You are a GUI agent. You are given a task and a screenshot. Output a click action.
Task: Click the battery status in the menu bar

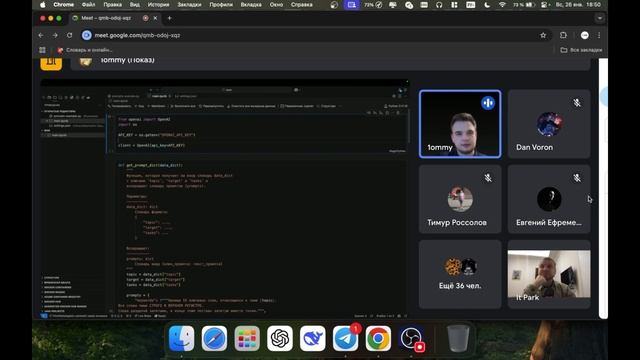tap(524, 5)
